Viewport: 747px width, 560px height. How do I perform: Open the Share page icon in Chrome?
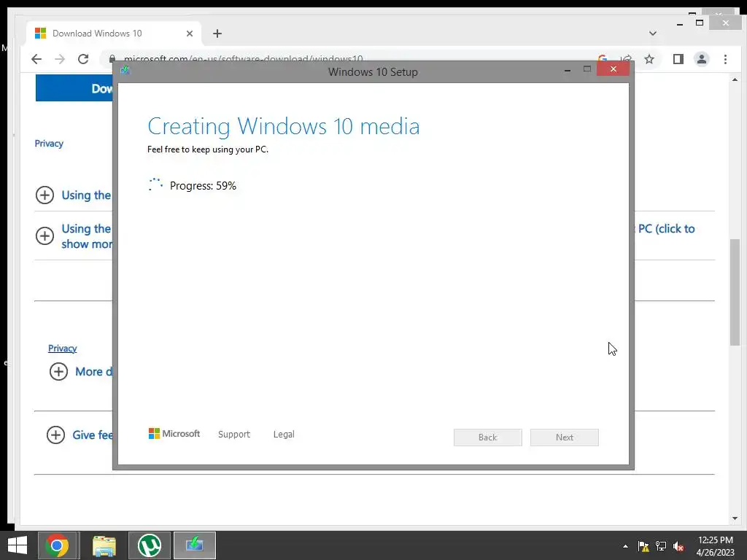[x=626, y=59]
